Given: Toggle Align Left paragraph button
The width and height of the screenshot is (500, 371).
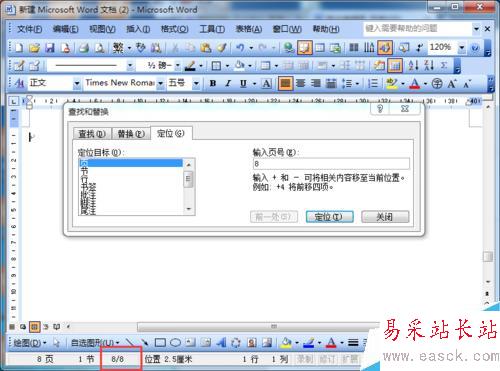Looking at the screenshot, I should pos(285,83).
